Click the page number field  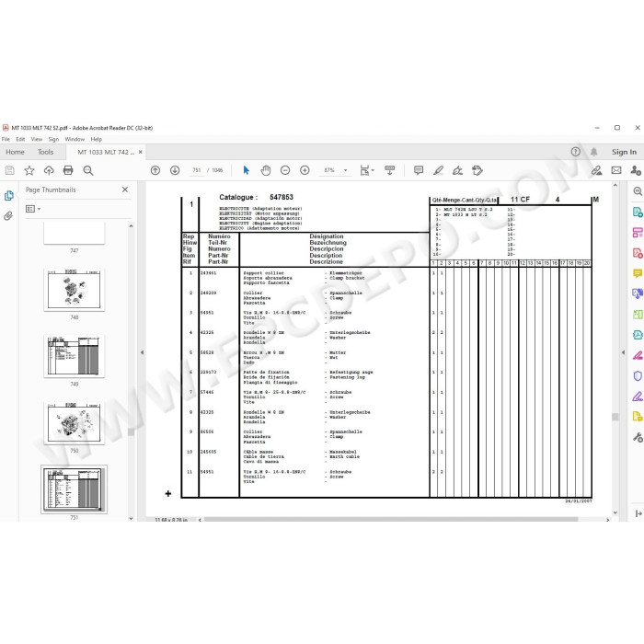click(x=196, y=170)
